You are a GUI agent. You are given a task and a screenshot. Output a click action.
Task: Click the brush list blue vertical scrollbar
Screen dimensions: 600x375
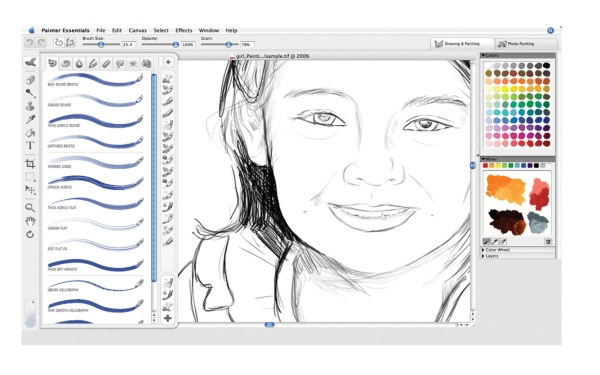[x=154, y=178]
